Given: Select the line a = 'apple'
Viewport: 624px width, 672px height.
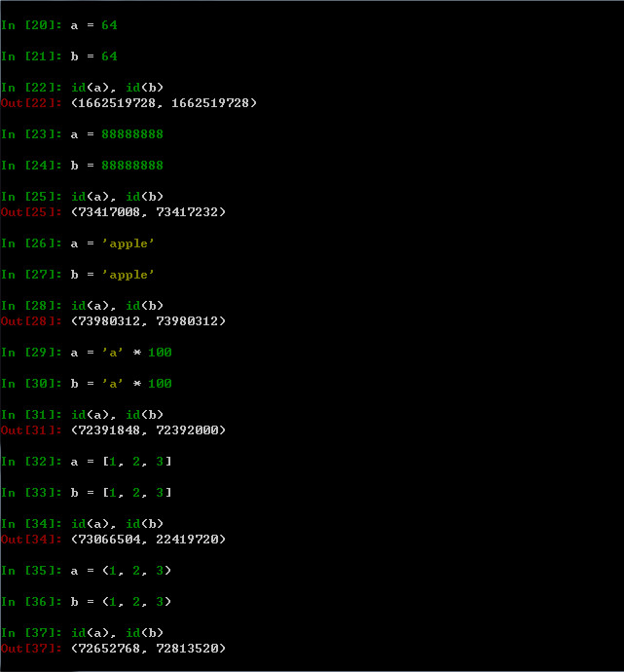Looking at the screenshot, I should pos(112,243).
